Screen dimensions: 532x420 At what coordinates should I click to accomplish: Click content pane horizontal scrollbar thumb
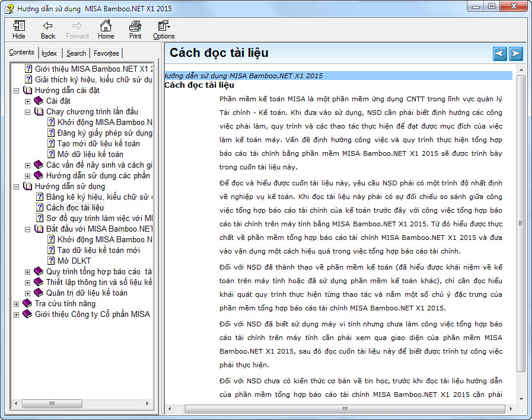345,409
